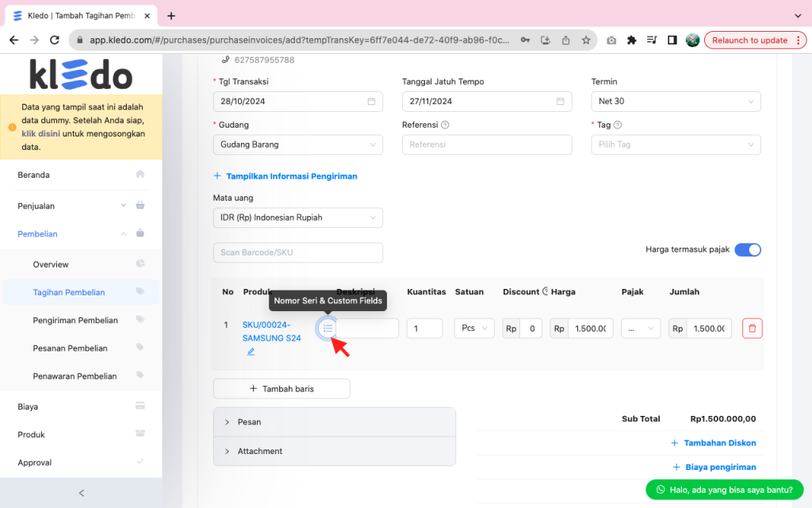Open Pesanan Pembelian menu item
Viewport: 812px width, 508px height.
click(x=82, y=348)
